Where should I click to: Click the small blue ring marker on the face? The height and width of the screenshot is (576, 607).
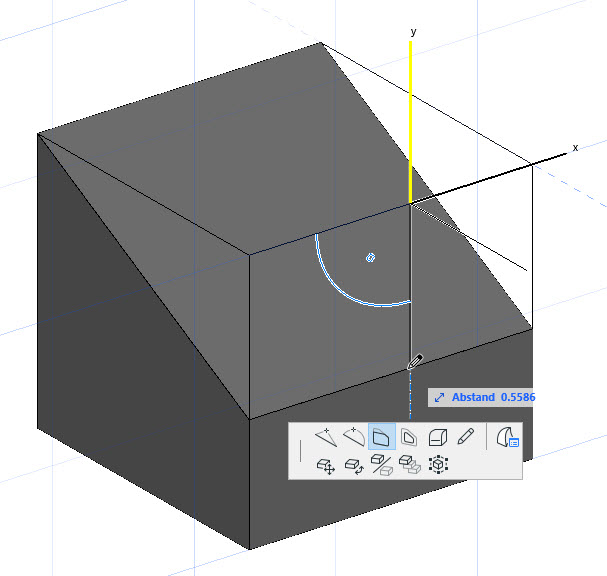(x=370, y=257)
